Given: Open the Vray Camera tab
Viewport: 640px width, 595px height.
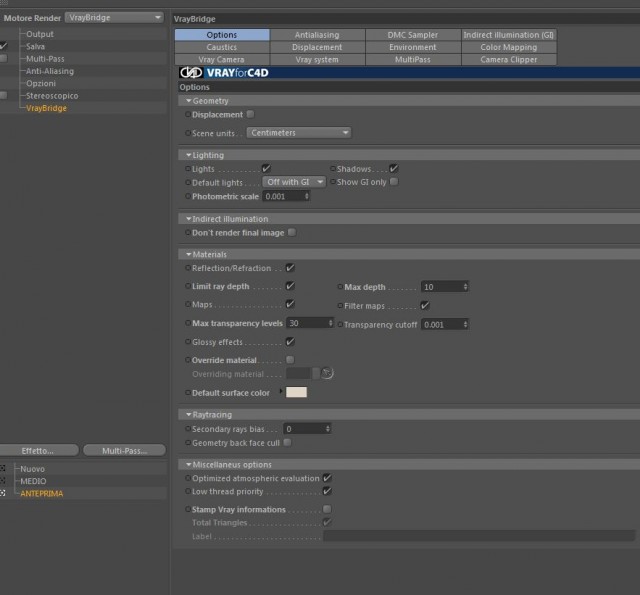Looking at the screenshot, I should pos(222,60).
